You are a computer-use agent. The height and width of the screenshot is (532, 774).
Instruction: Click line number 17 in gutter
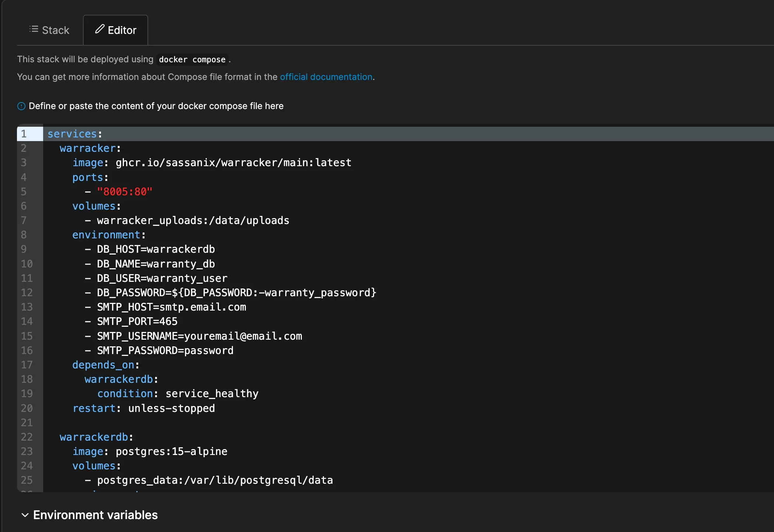tap(27, 365)
